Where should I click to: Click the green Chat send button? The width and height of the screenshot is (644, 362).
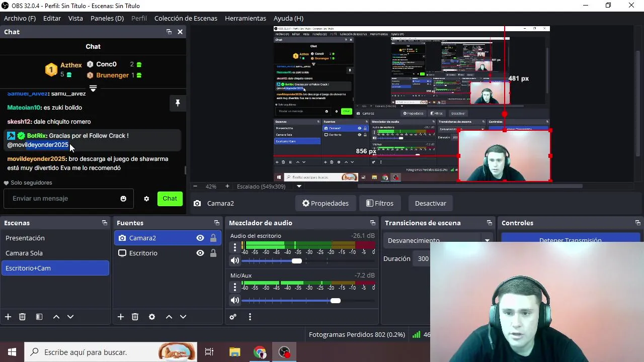(170, 199)
